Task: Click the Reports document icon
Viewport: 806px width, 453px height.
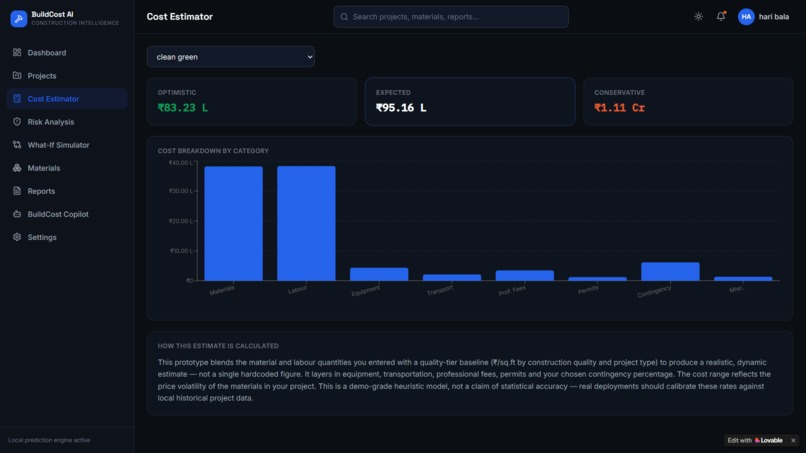Action: click(17, 191)
